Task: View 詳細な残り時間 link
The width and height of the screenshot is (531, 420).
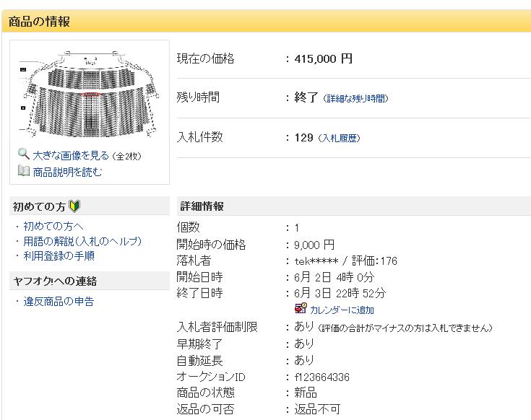Action: [355, 98]
